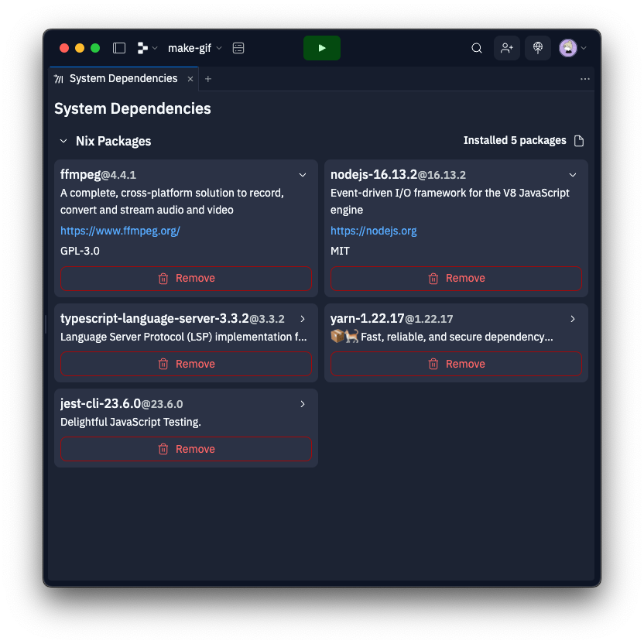Click the Replit logo icon in the header

142,47
